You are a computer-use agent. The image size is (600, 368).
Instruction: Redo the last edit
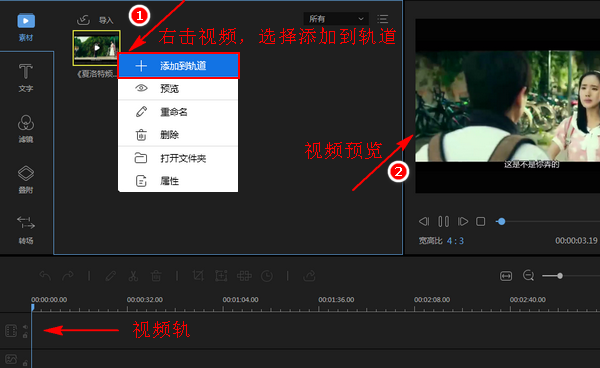[x=68, y=276]
